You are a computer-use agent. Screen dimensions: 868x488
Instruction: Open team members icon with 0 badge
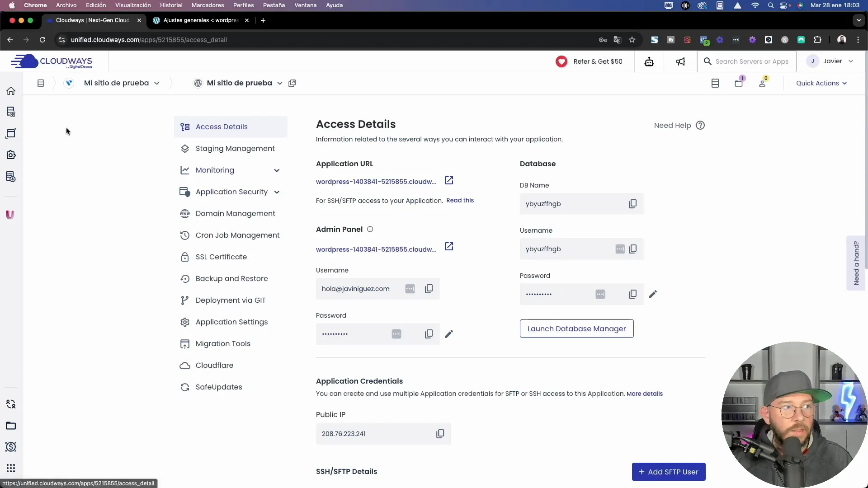point(763,82)
